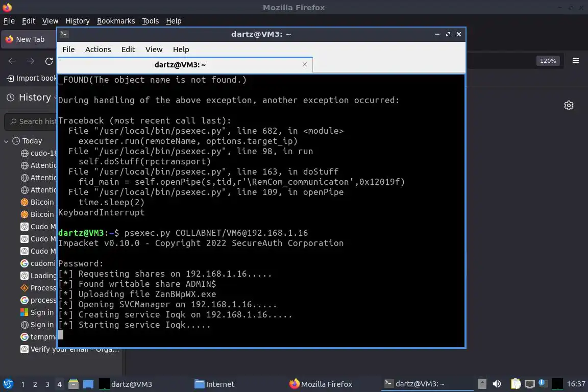Click the CPU graph monitor in tray
Screen dimensions: 588x392
(x=557, y=384)
